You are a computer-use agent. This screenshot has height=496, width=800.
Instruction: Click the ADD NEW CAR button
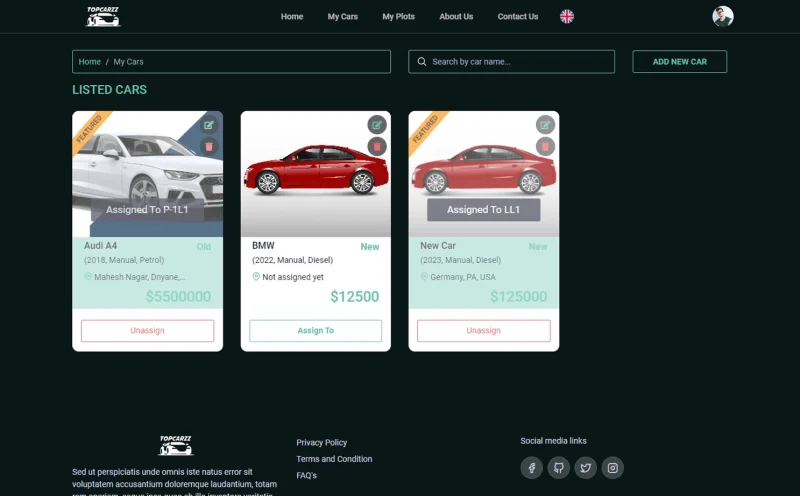(680, 62)
